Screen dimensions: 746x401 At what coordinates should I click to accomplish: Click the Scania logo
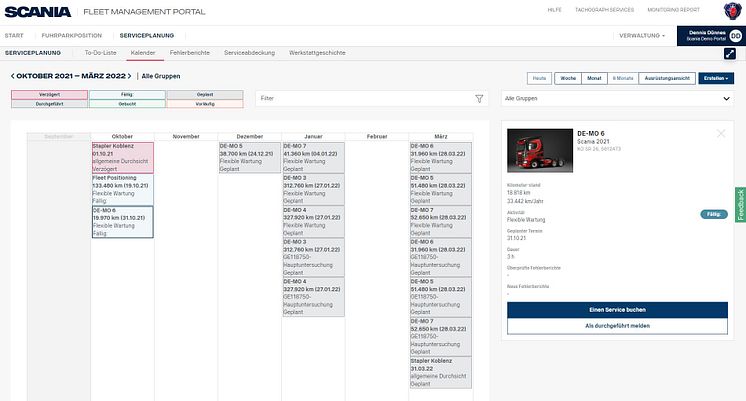point(36,11)
